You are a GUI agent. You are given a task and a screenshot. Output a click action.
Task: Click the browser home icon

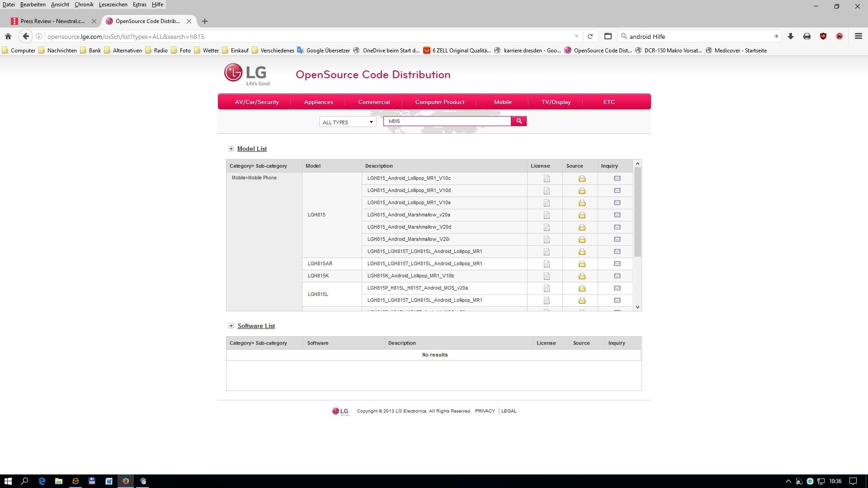point(8,36)
